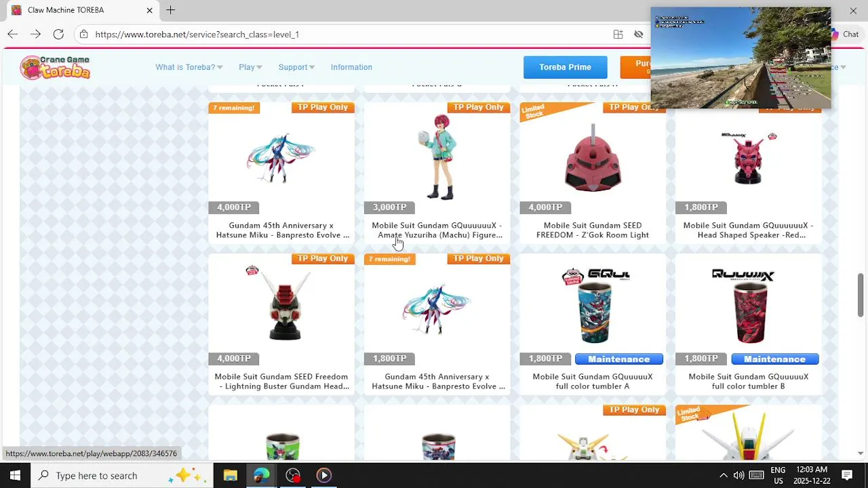Click Maintenance badge on tumbler A

pyautogui.click(x=618, y=359)
